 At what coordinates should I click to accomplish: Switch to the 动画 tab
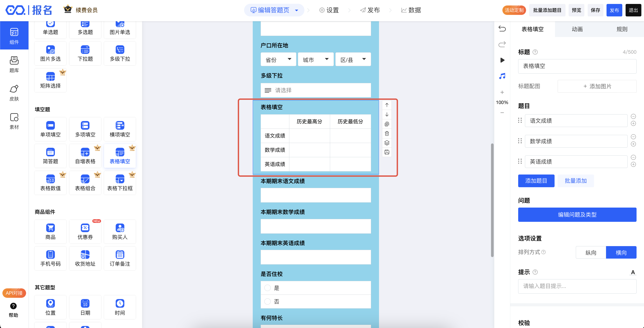click(577, 29)
